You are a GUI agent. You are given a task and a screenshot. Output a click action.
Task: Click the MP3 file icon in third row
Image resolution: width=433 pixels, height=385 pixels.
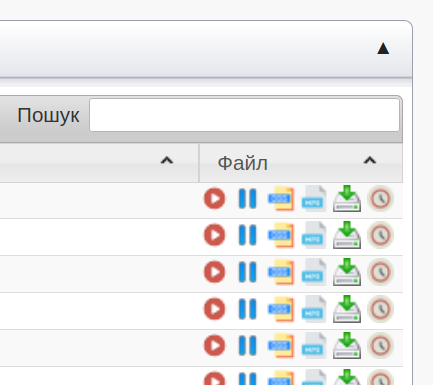coord(314,272)
